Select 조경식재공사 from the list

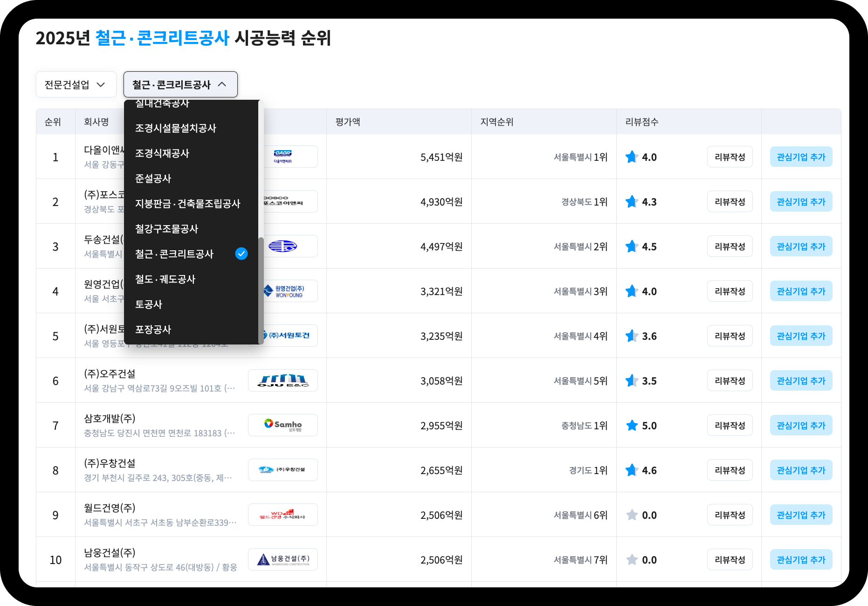point(191,153)
